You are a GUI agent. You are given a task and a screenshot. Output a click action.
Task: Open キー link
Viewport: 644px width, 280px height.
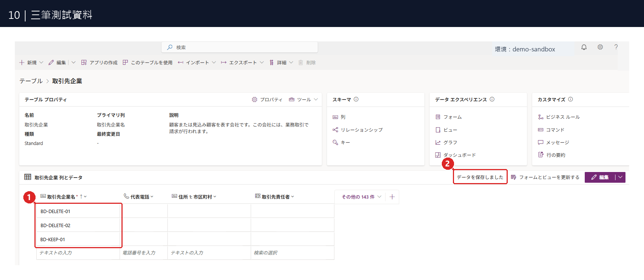click(x=341, y=142)
